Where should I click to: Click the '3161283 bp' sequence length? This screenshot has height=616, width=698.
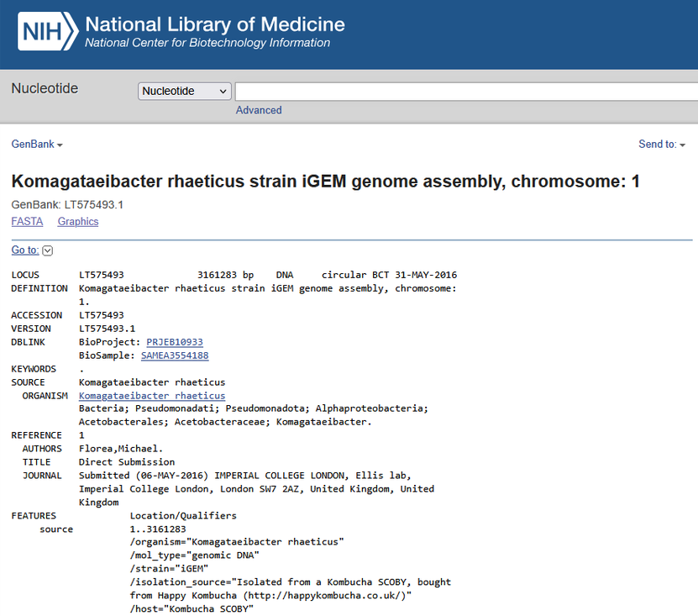point(225,275)
